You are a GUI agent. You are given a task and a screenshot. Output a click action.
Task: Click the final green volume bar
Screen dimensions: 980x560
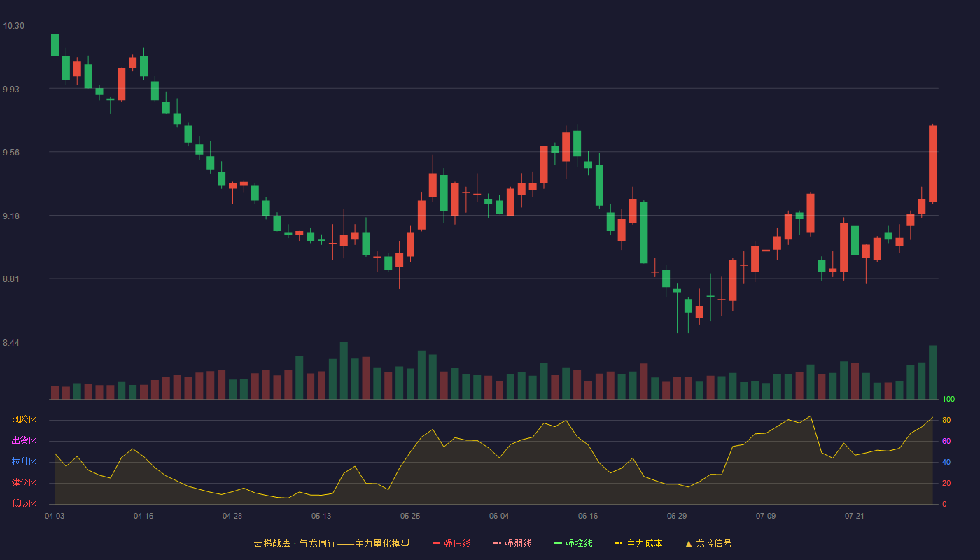(x=932, y=372)
